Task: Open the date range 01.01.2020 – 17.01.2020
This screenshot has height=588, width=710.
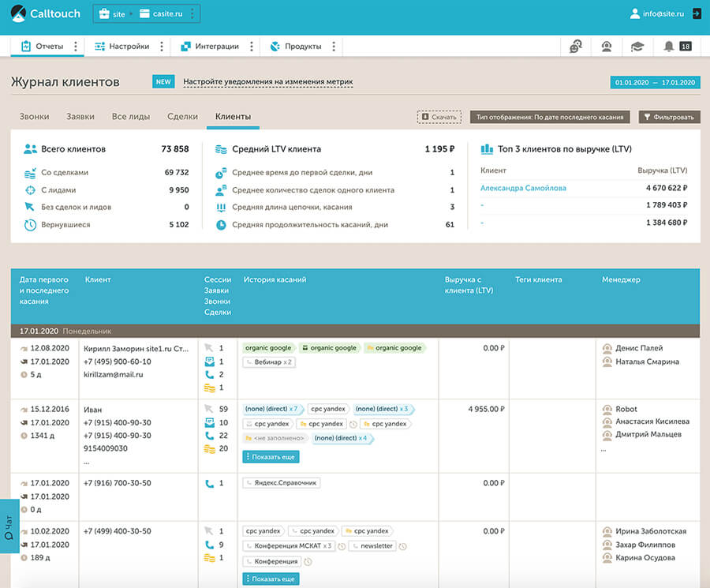Action: pos(655,82)
